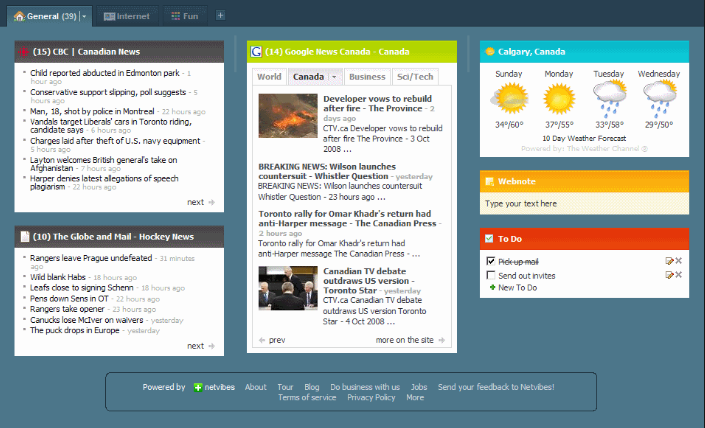Image resolution: width=705 pixels, height=428 pixels.
Task: Open 10 Day Weather Forecast link
Action: click(x=584, y=138)
